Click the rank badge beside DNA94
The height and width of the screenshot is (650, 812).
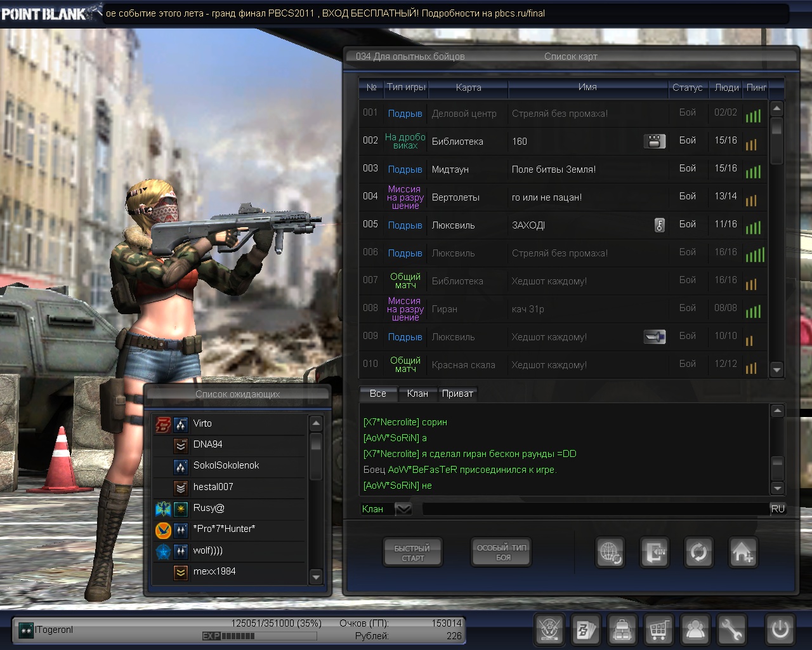(181, 445)
